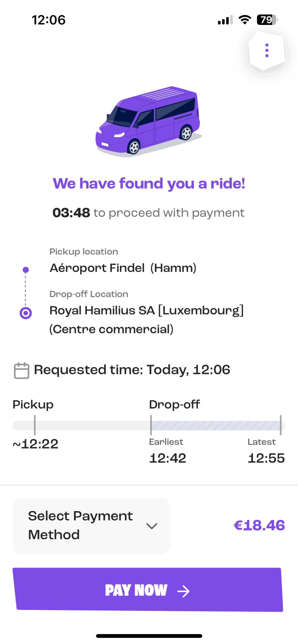Tap the hatched drop-off window on timeline
The image size is (298, 644).
[216, 425]
